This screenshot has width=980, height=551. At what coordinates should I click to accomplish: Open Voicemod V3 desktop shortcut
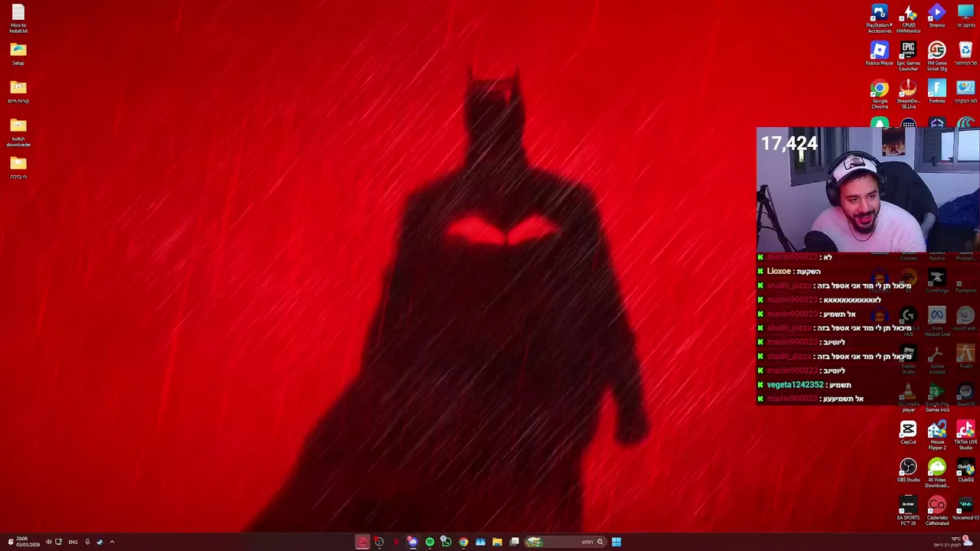[x=965, y=509]
